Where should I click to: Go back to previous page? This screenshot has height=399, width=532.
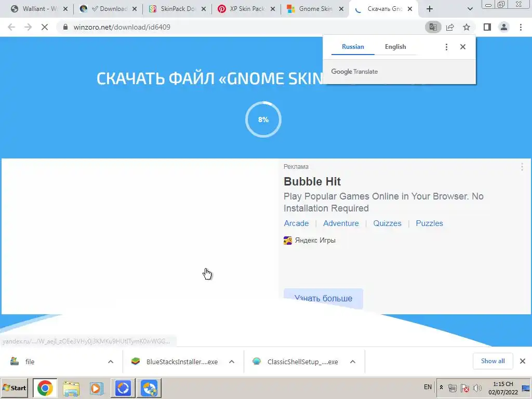tap(11, 27)
